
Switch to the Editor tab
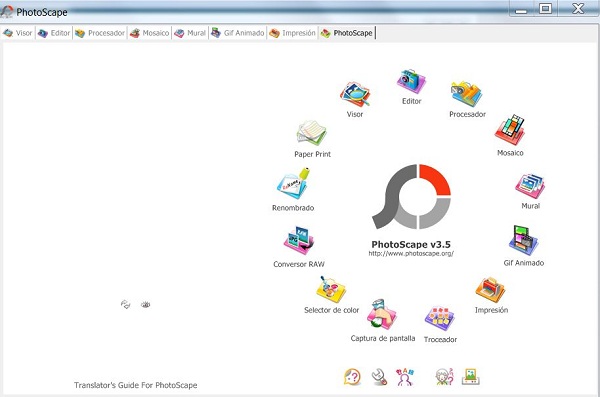[x=54, y=33]
